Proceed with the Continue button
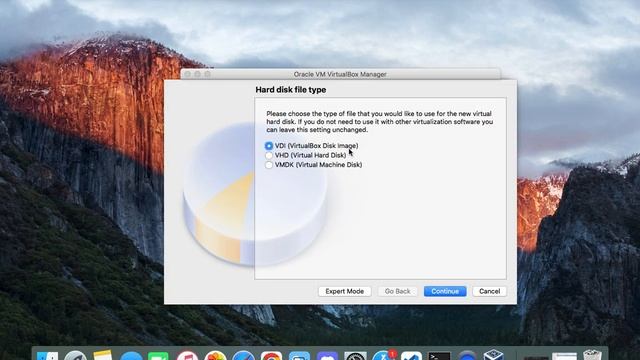The image size is (640, 360). click(x=445, y=291)
